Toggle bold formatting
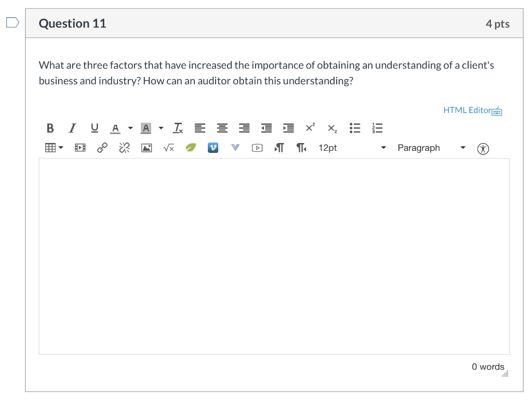The image size is (532, 404). 50,128
